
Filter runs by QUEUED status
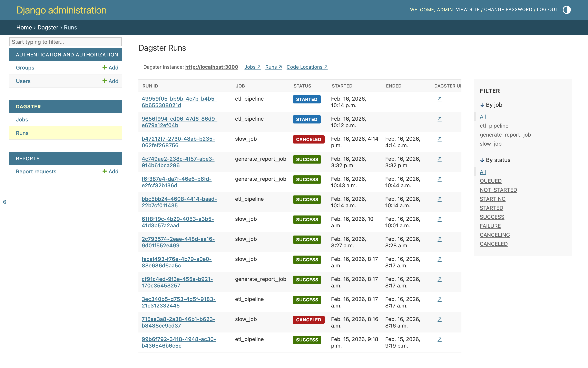(x=491, y=181)
